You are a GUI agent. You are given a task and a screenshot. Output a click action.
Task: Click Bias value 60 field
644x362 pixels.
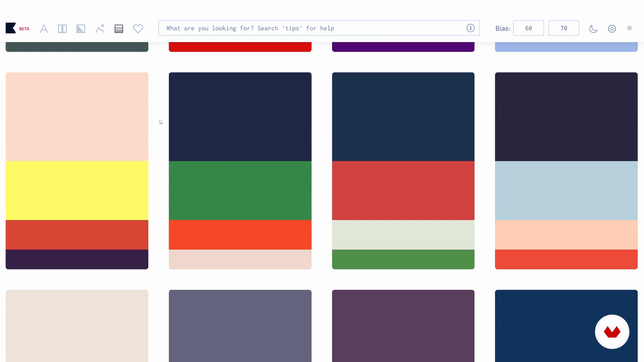[528, 28]
